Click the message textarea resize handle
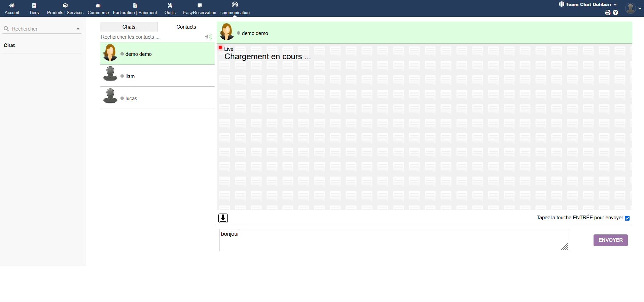644x302 pixels. pos(565,247)
